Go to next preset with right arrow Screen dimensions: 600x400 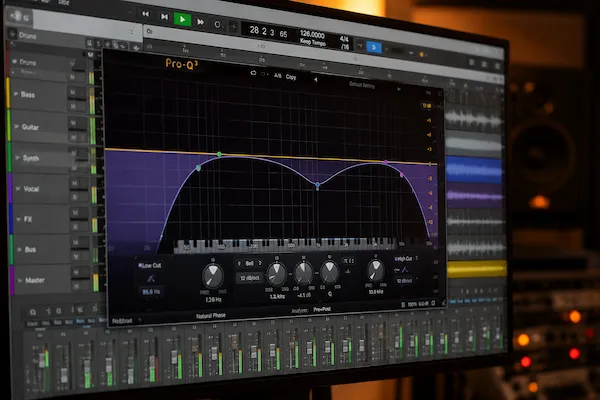398,89
